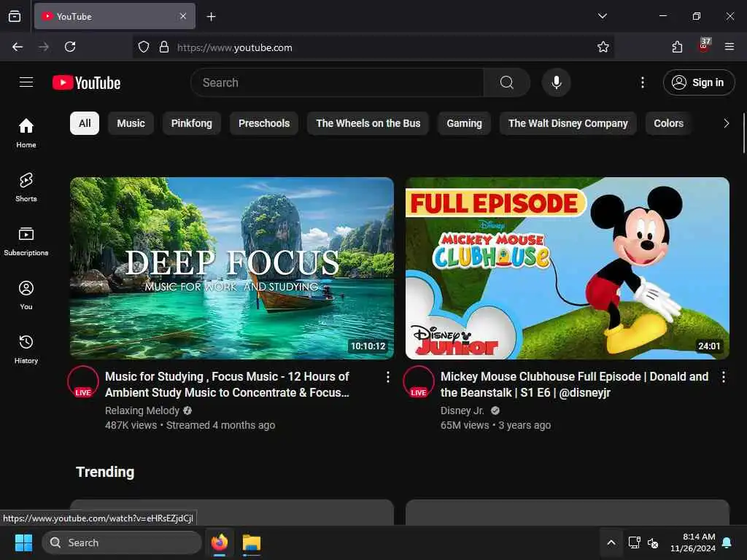Screen dimensions: 747x560
Task: Select The Walt Disney Company chip
Action: point(568,123)
